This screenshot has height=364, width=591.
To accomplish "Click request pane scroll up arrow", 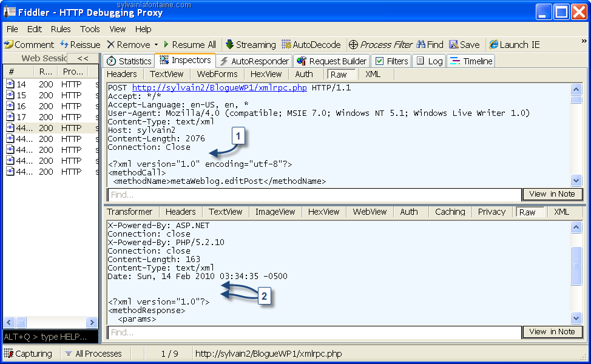I will click(x=576, y=89).
